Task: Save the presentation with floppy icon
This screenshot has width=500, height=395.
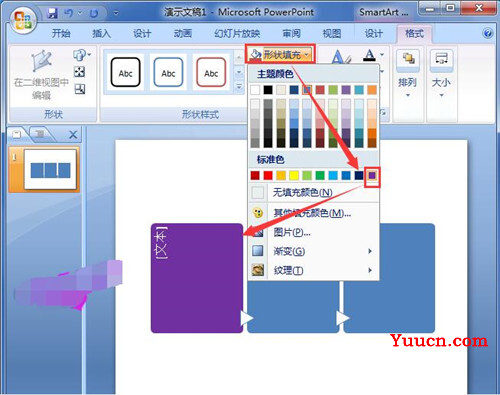Action: click(52, 13)
